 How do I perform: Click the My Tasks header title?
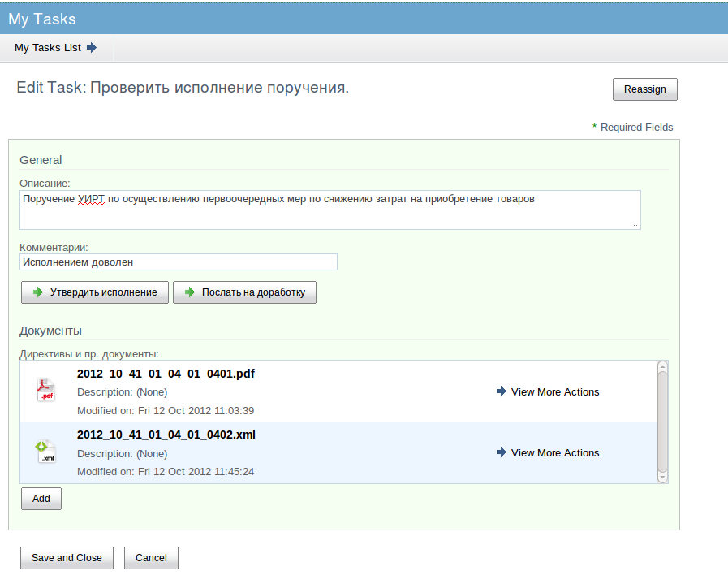[x=41, y=19]
